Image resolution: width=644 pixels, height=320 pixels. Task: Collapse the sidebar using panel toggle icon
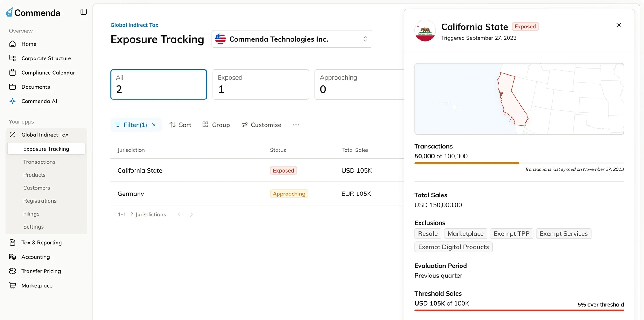tap(83, 12)
